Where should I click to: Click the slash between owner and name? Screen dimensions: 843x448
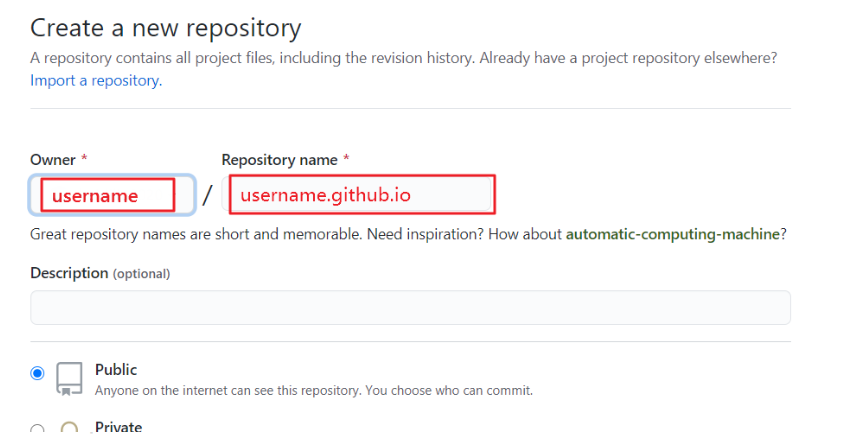(207, 195)
